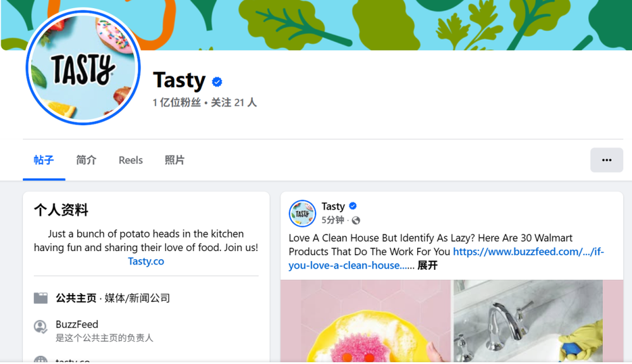Click the verified badge in the post header

click(353, 206)
